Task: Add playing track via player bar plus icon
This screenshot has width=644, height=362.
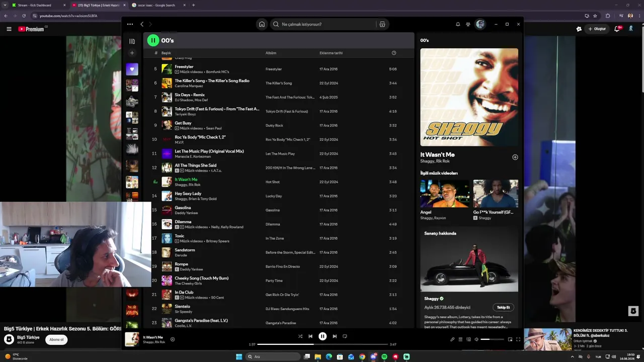Action: tap(173, 339)
